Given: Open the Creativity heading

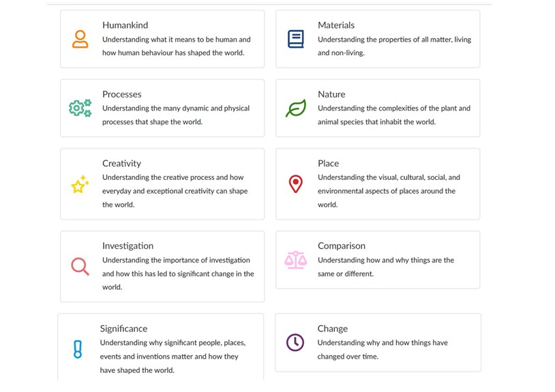Looking at the screenshot, I should tap(122, 163).
